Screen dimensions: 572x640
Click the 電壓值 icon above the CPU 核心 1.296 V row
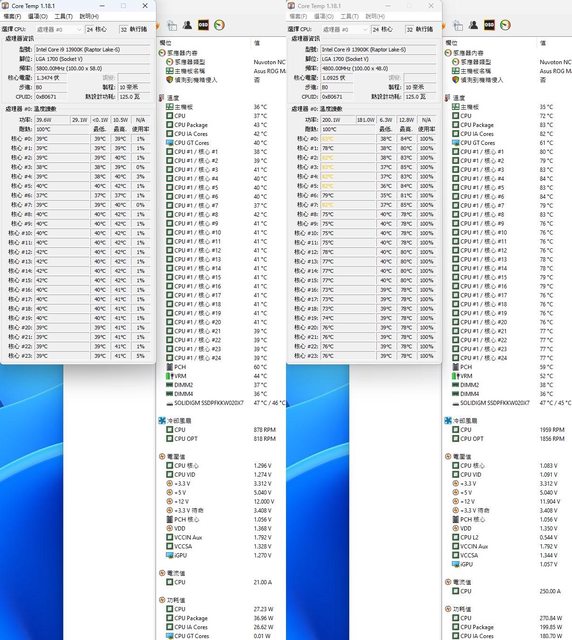(x=162, y=456)
